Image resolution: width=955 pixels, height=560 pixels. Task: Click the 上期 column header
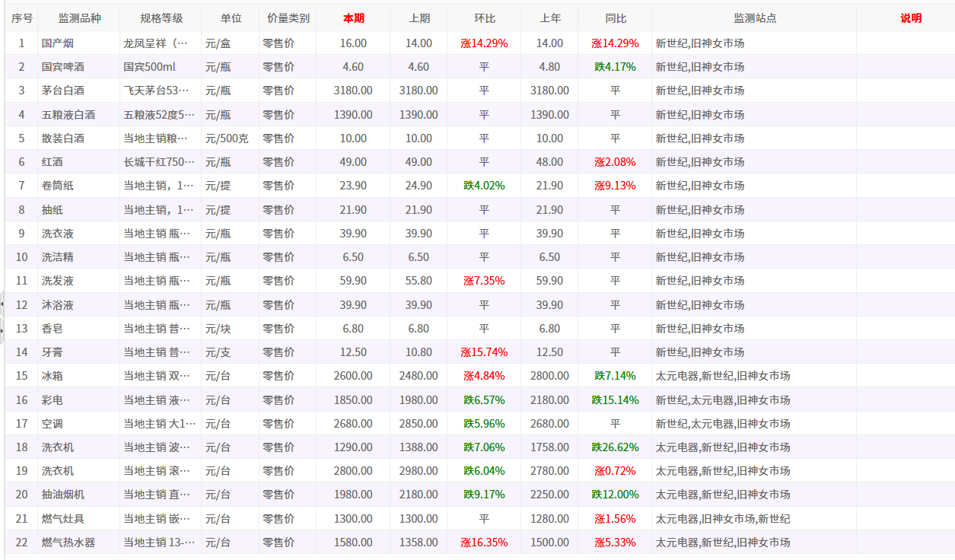419,18
